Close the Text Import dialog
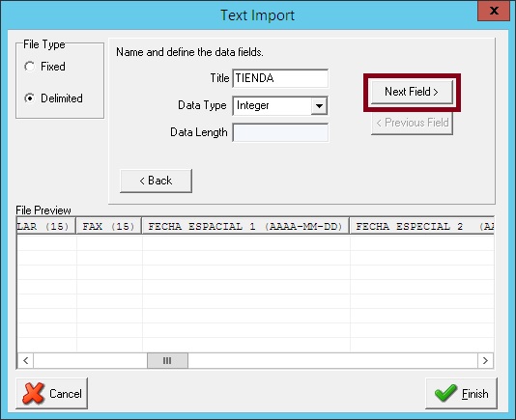516x420 pixels. (494, 11)
